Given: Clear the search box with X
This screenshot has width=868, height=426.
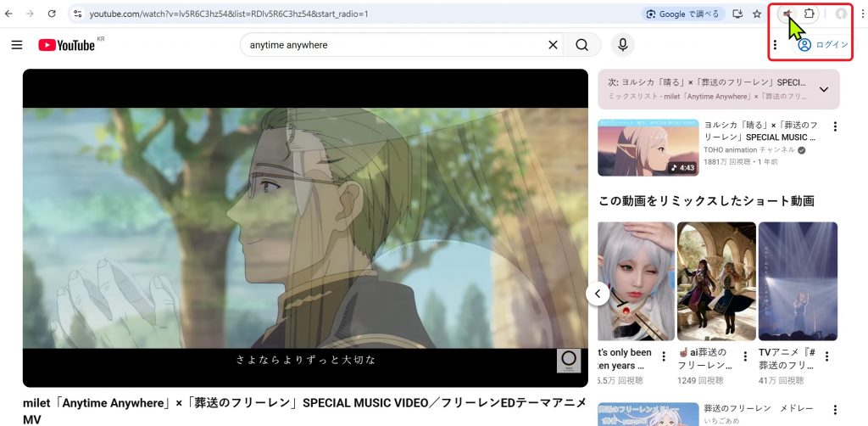Looking at the screenshot, I should 553,45.
